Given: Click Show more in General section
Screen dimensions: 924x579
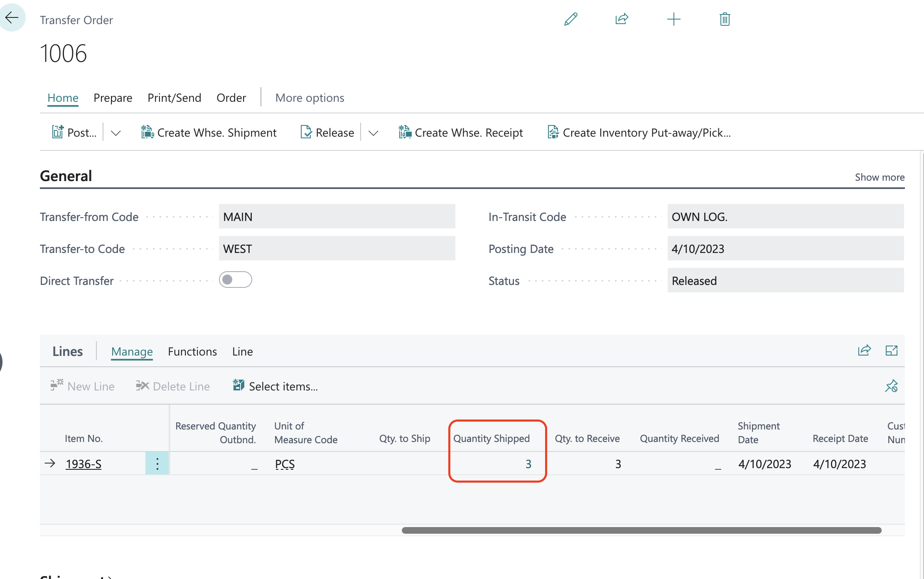Looking at the screenshot, I should pyautogui.click(x=880, y=177).
